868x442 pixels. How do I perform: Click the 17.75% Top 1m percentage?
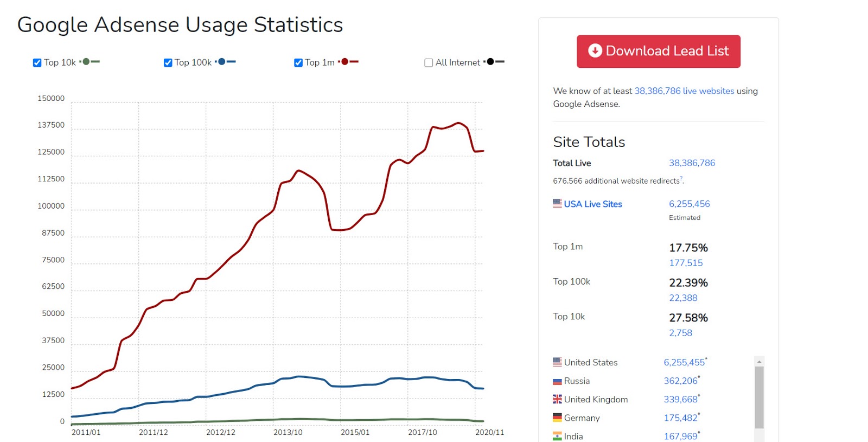[688, 248]
